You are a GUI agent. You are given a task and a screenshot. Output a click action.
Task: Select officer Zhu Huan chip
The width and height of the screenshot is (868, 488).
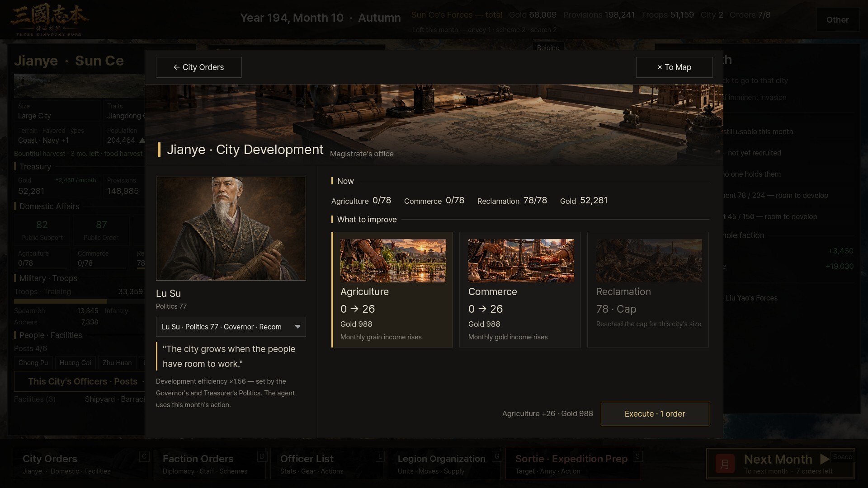coord(117,363)
